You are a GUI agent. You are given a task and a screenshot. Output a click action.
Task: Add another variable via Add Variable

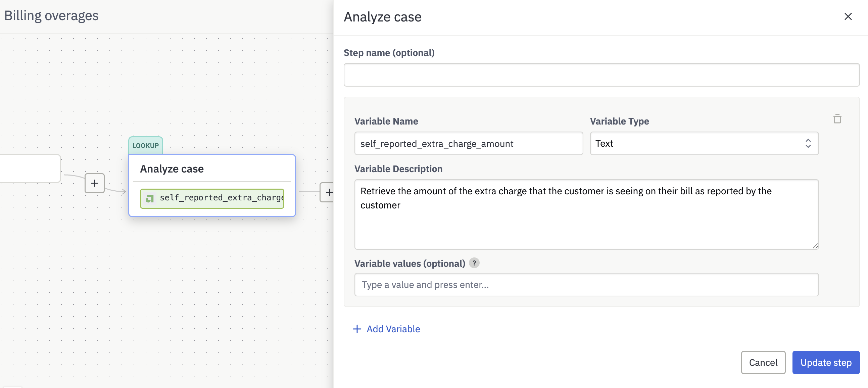386,329
